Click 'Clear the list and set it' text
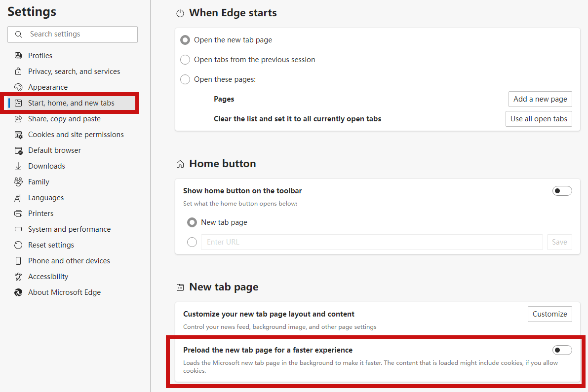The height and width of the screenshot is (392, 588). pos(297,119)
